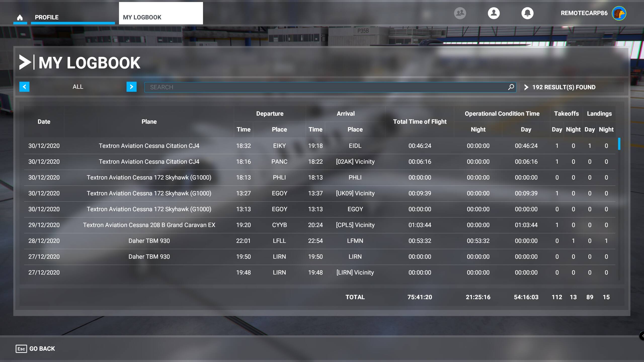Click side panel arrow at right edge

(642, 336)
